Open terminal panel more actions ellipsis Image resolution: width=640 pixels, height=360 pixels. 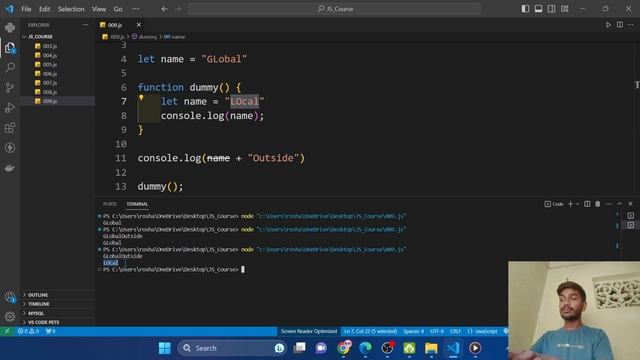(x=609, y=204)
